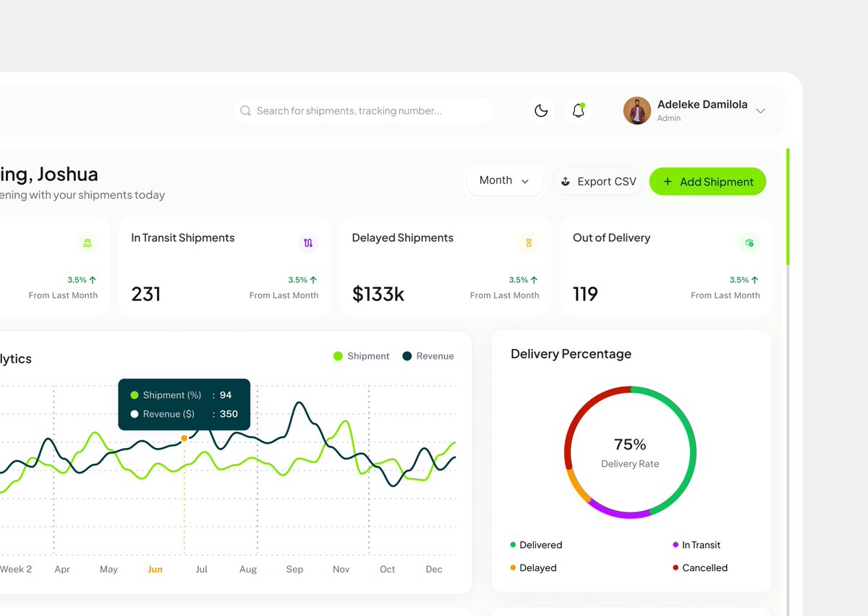The height and width of the screenshot is (616, 868).
Task: Select Jul label on chart axis
Action: pyautogui.click(x=201, y=570)
